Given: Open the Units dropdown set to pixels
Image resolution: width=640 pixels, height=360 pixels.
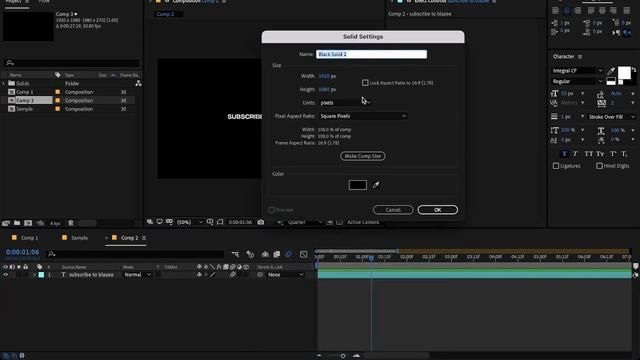Looking at the screenshot, I should click(x=345, y=103).
